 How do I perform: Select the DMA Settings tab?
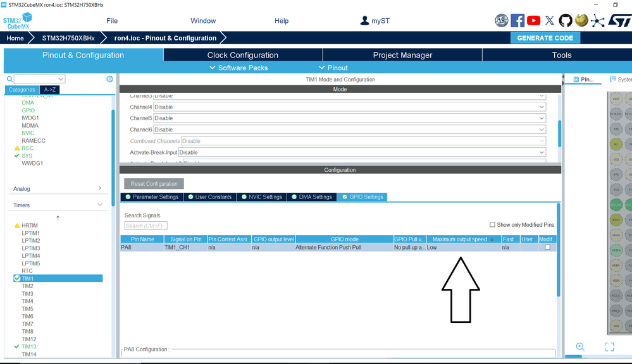click(x=312, y=197)
